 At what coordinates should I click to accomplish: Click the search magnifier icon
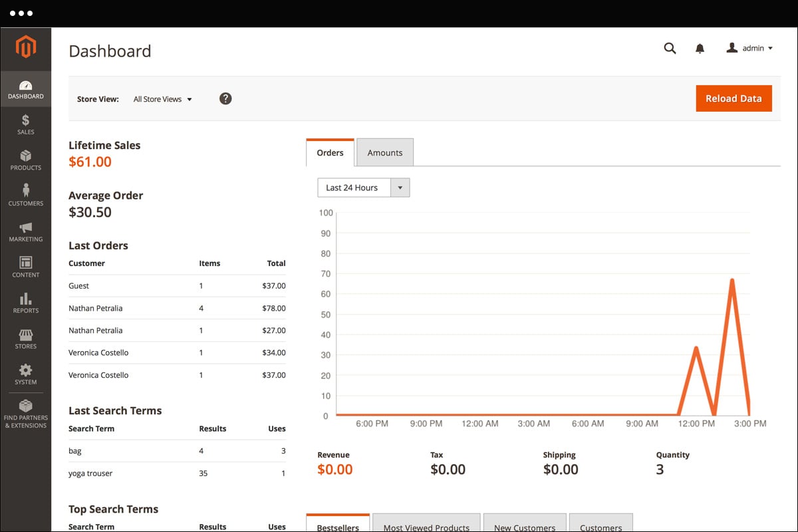tap(670, 49)
